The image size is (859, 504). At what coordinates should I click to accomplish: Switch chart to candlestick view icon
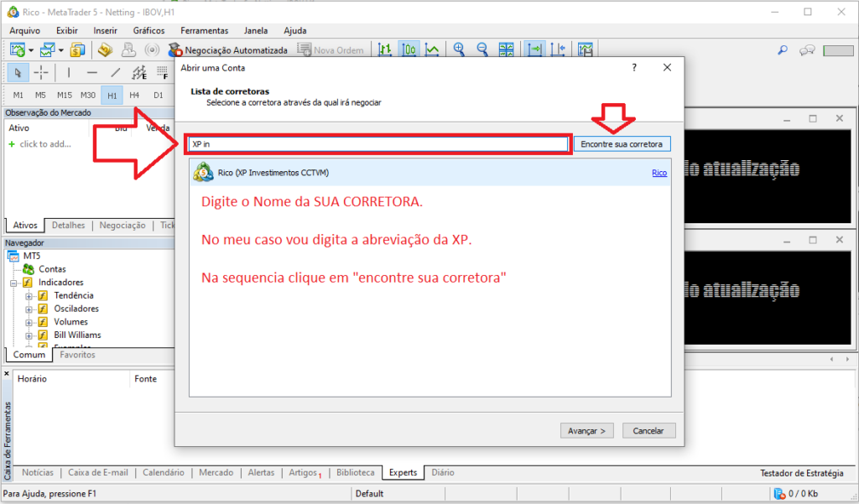click(409, 50)
